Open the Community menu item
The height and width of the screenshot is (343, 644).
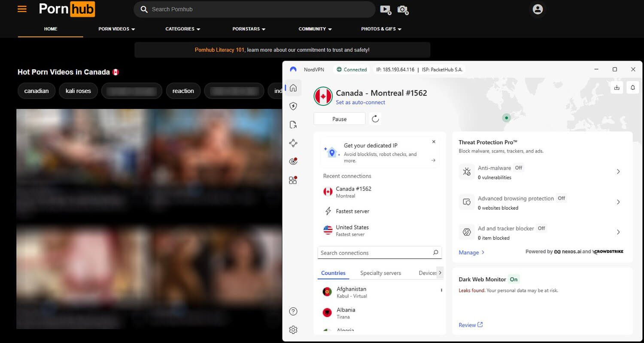click(315, 29)
